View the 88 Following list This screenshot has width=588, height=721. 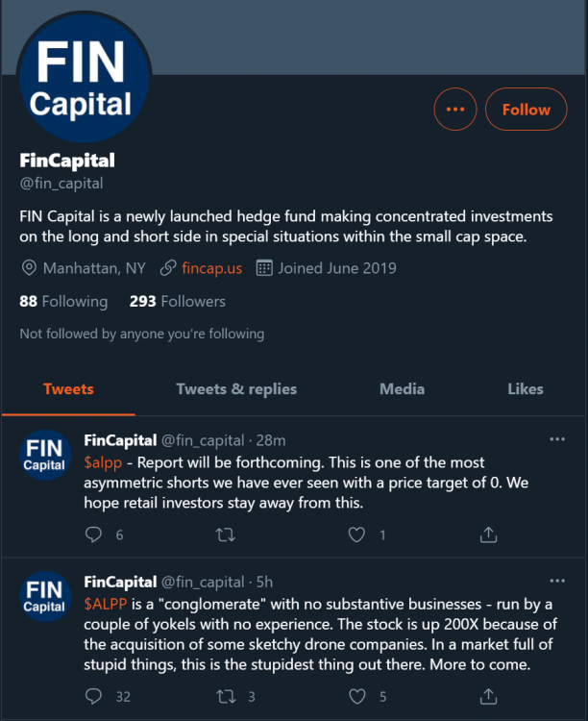pos(63,301)
